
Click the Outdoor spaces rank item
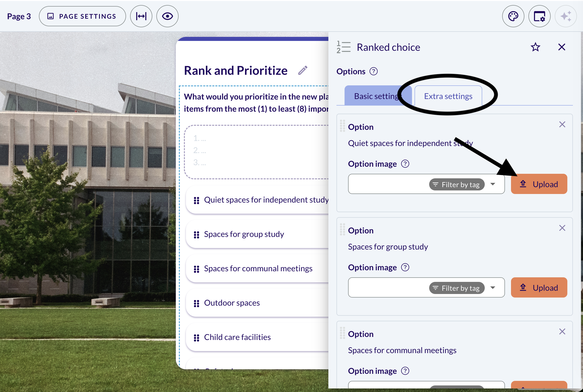pyautogui.click(x=257, y=303)
